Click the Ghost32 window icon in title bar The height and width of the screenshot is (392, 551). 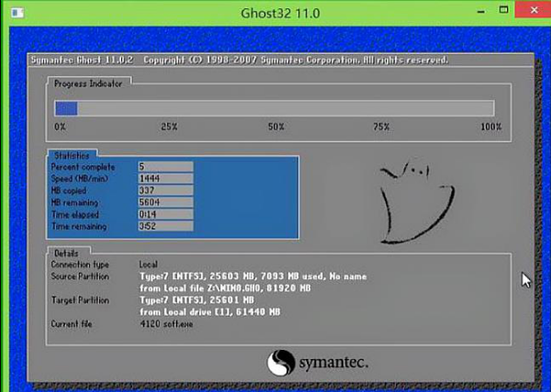tap(17, 13)
